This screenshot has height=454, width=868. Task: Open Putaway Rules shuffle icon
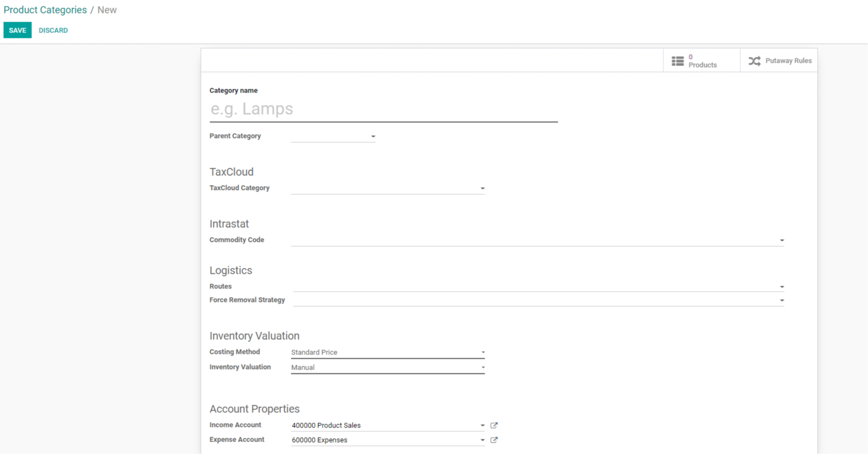pyautogui.click(x=754, y=61)
